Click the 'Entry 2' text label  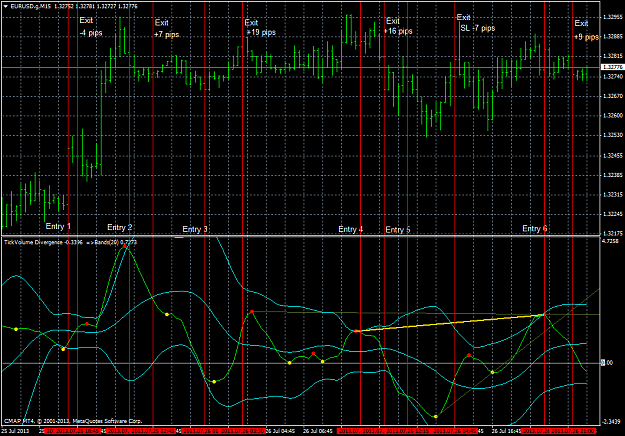point(120,227)
